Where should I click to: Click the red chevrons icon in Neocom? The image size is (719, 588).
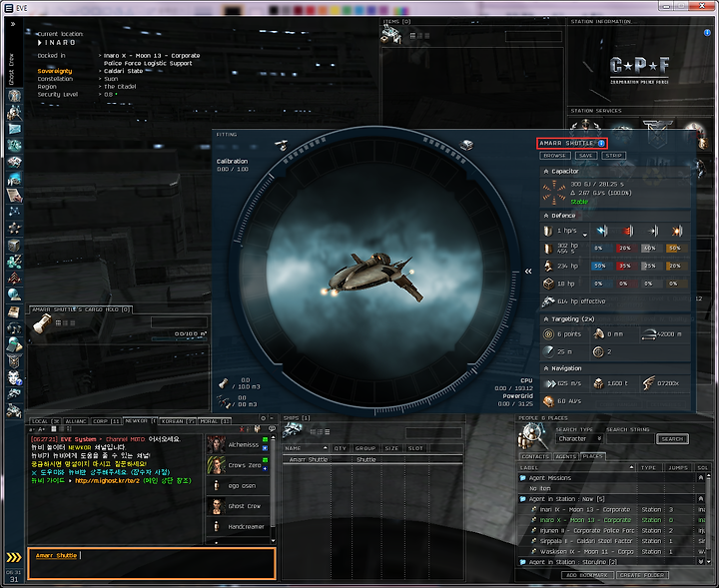[15, 279]
